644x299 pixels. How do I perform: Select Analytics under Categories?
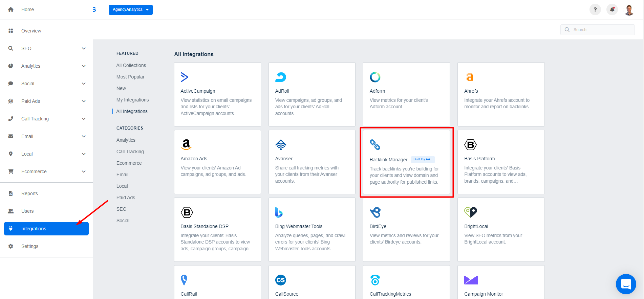[126, 140]
